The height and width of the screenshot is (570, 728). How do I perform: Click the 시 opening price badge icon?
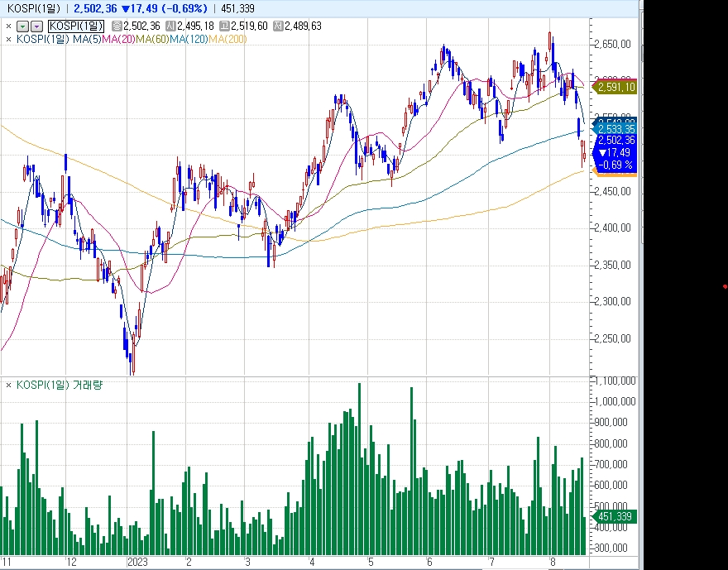(x=171, y=26)
